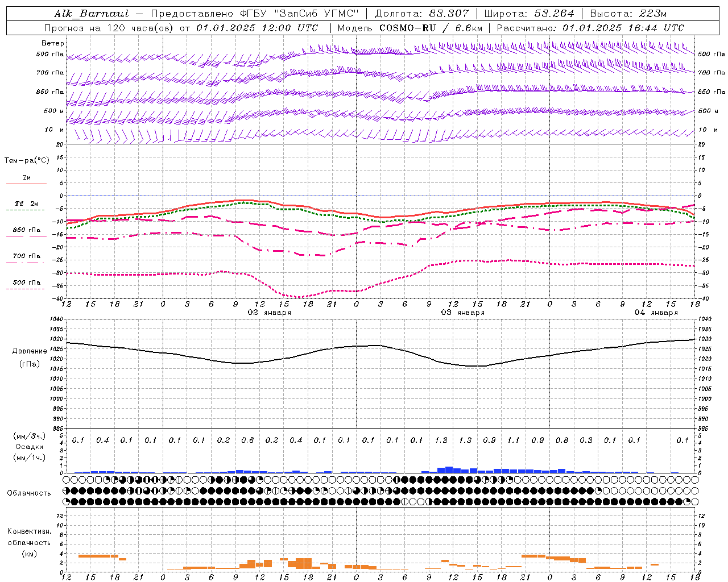Click forecast start 01.01.2025 12:00 UTC
This screenshot has height=582, width=728.
[257, 28]
